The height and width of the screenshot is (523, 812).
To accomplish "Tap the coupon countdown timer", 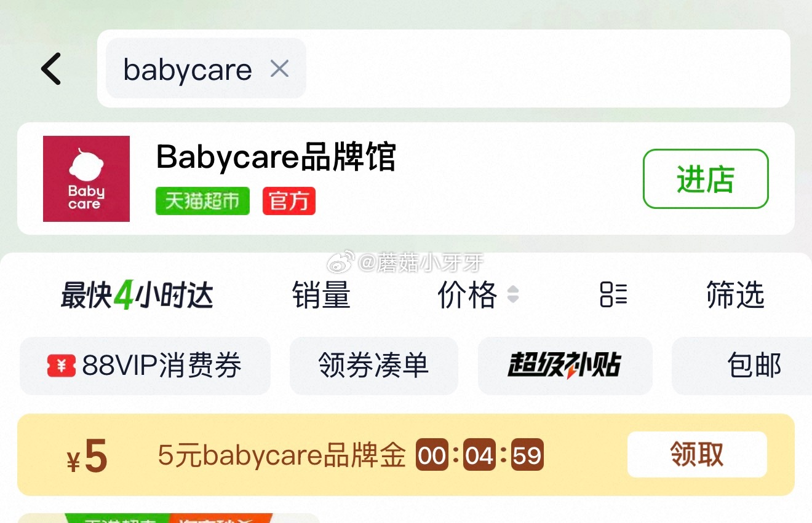I will click(480, 455).
